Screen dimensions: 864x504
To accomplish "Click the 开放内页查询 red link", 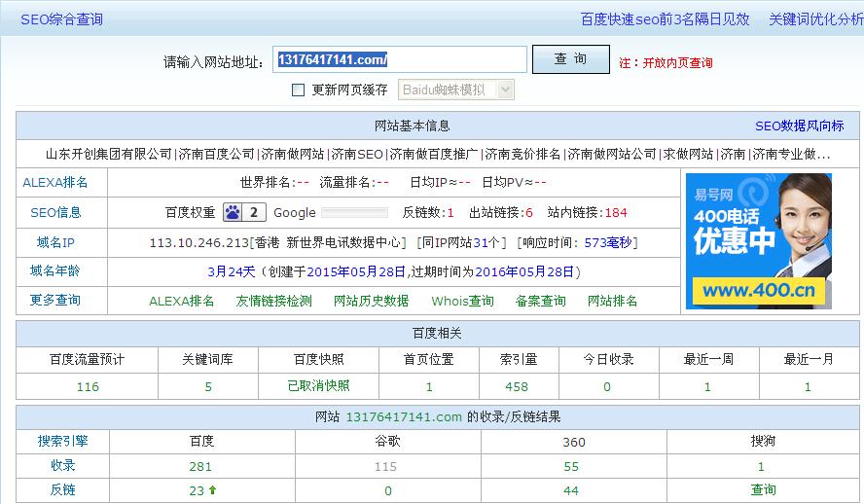I will tap(677, 63).
